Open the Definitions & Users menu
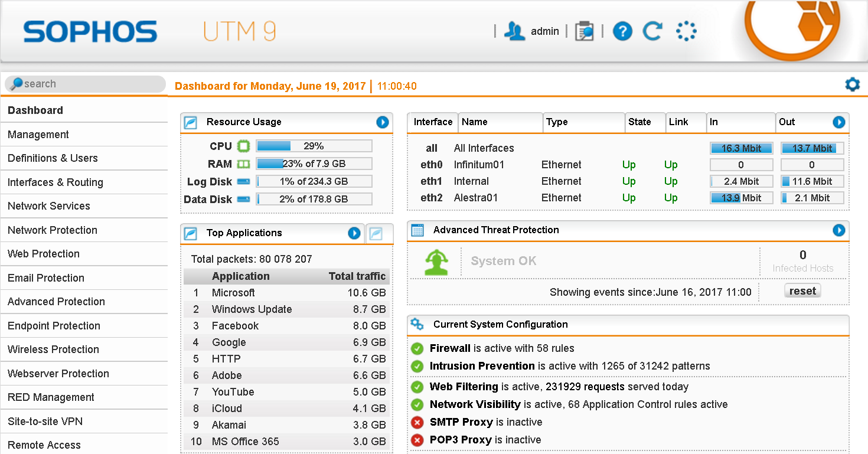This screenshot has height=454, width=868. pyautogui.click(x=84, y=158)
